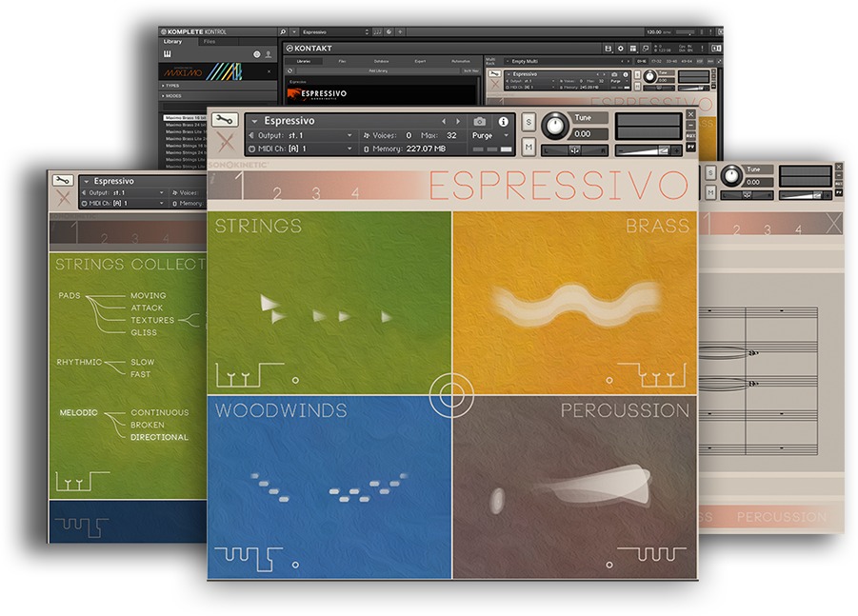Adjust the Tune knob
Image resolution: width=858 pixels, height=616 pixels.
pyautogui.click(x=553, y=126)
